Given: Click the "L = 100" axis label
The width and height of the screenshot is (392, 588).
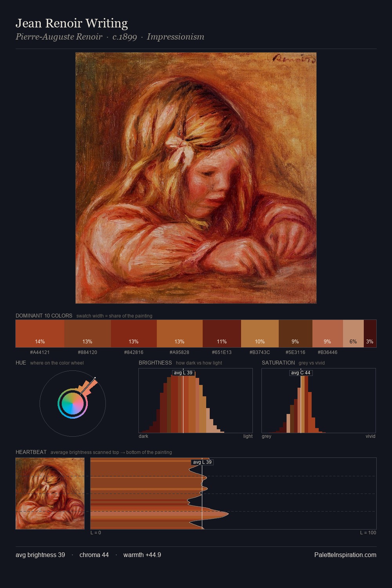Looking at the screenshot, I should click(x=368, y=533).
